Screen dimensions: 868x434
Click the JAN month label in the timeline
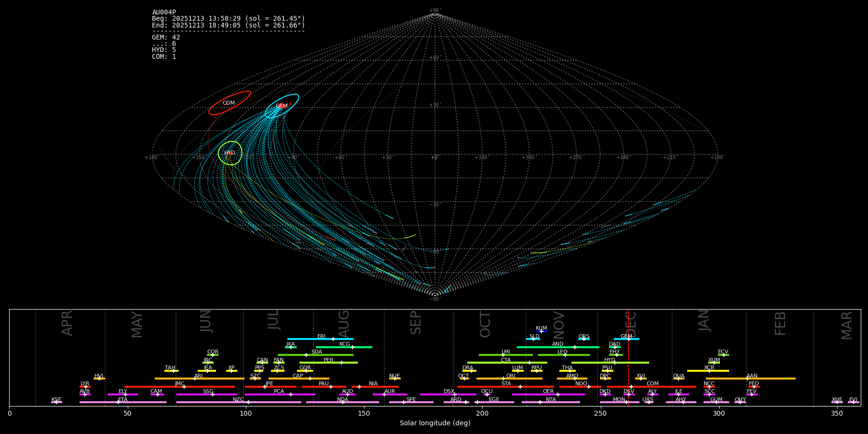704,321
